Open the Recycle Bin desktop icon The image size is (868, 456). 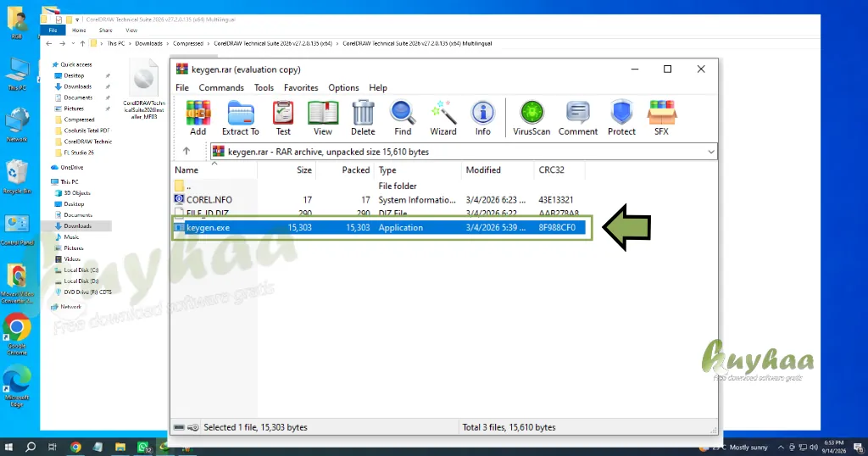tap(17, 178)
